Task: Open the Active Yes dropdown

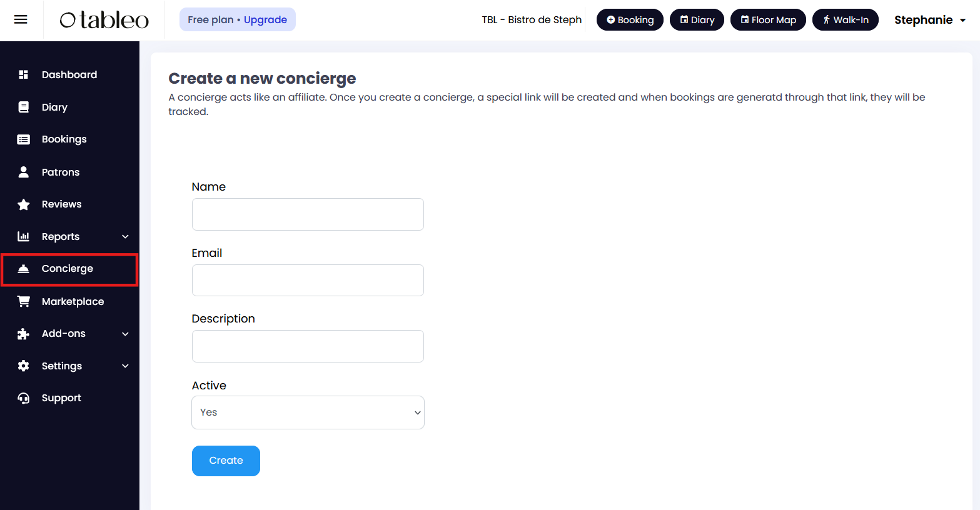Action: pos(308,412)
